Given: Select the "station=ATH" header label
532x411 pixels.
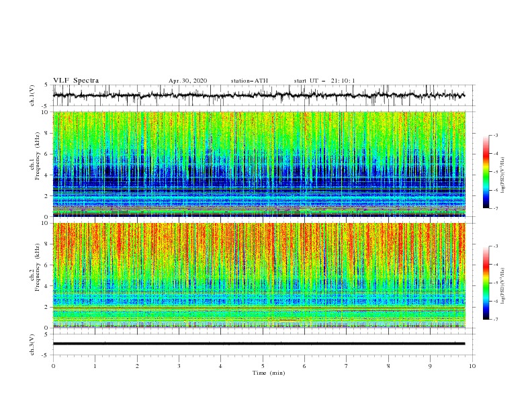Looking at the screenshot, I should [x=249, y=81].
